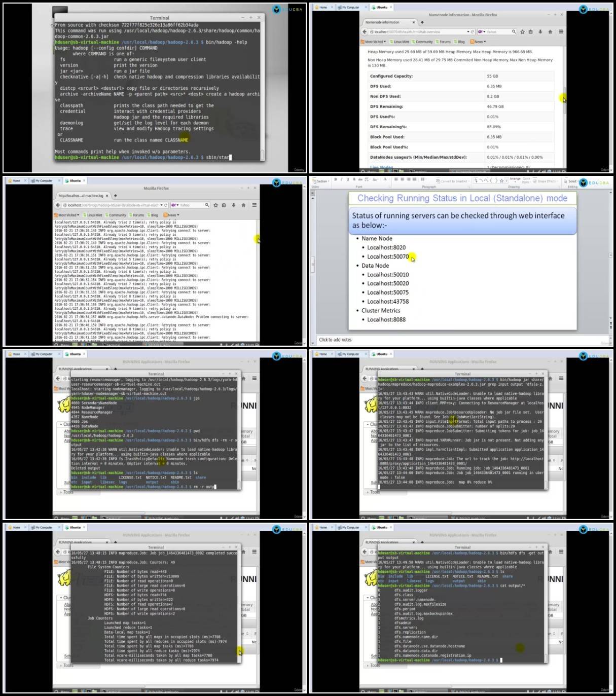The height and width of the screenshot is (696, 616).
Task: Click search magnifier in al-machine.log window's Yahoo box
Action: pyautogui.click(x=207, y=205)
